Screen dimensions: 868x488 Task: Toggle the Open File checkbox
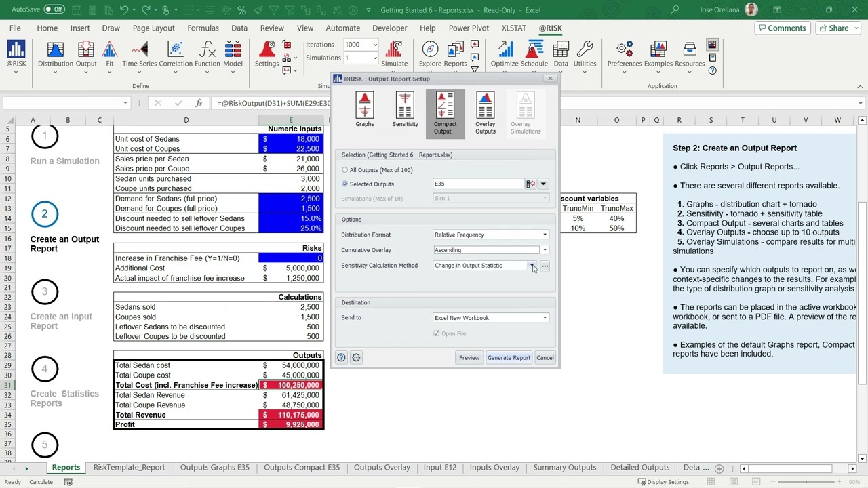437,333
